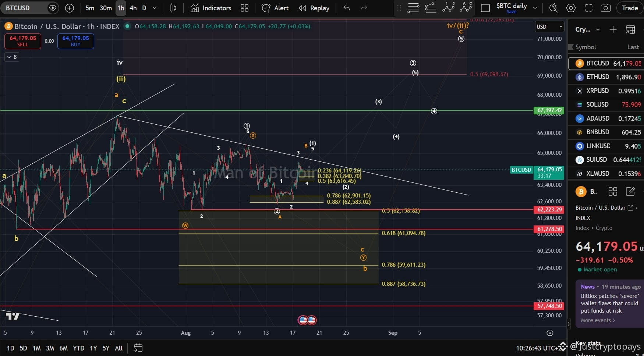Click the 64,179.05 SELL button
Image resolution: width=644 pixels, height=356 pixels.
point(22,41)
